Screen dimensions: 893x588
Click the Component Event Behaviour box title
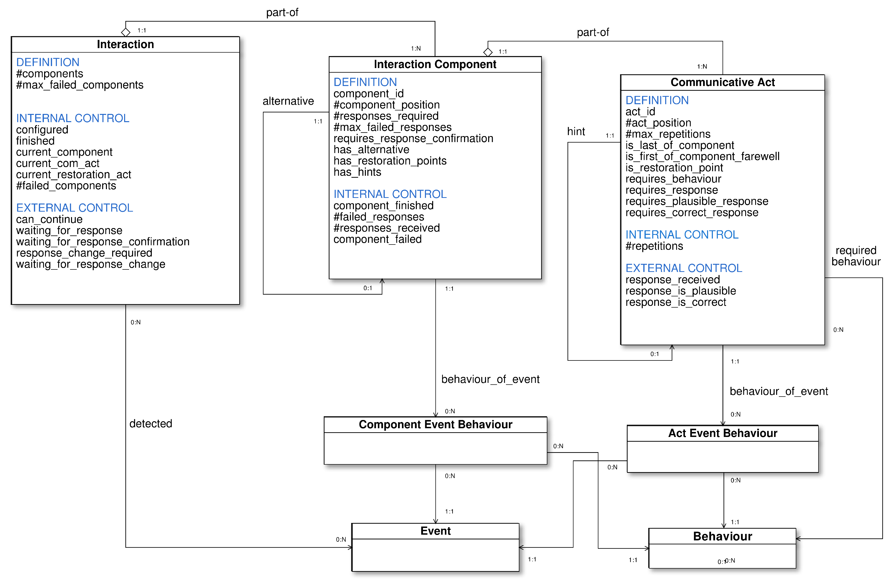435,424
